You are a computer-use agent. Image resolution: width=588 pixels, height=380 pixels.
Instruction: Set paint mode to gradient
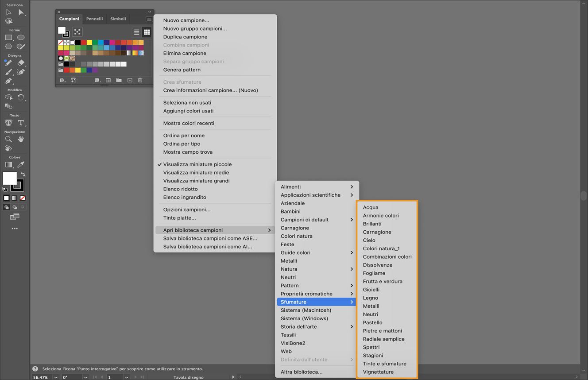(x=15, y=198)
